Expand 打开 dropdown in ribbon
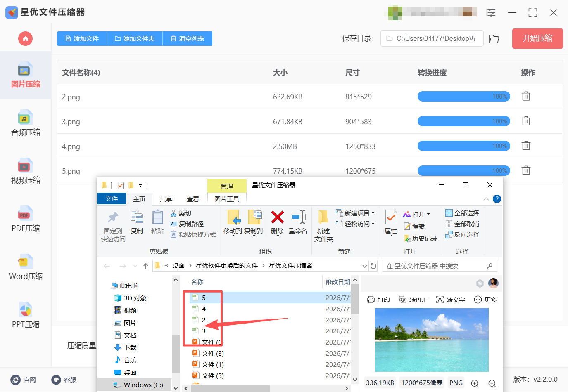 [x=428, y=214]
